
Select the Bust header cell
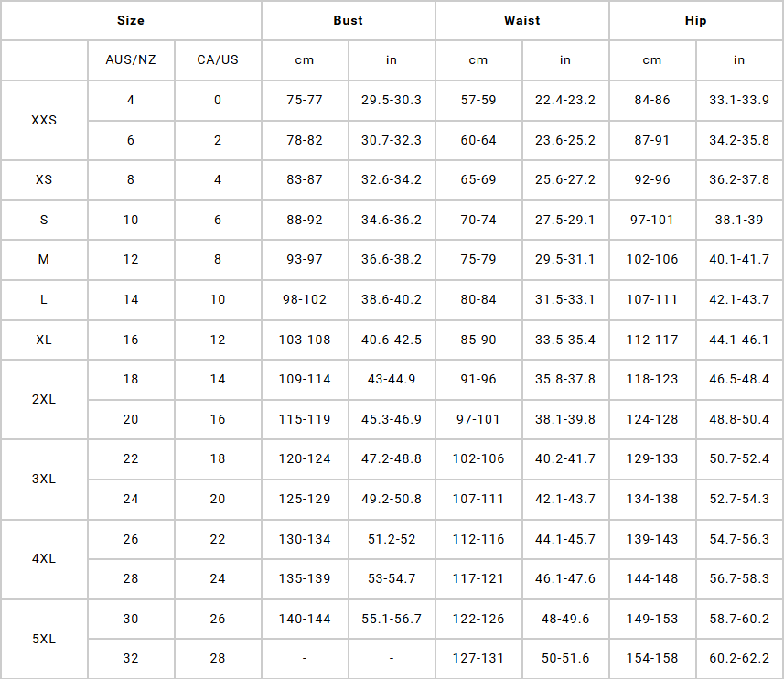[348, 20]
